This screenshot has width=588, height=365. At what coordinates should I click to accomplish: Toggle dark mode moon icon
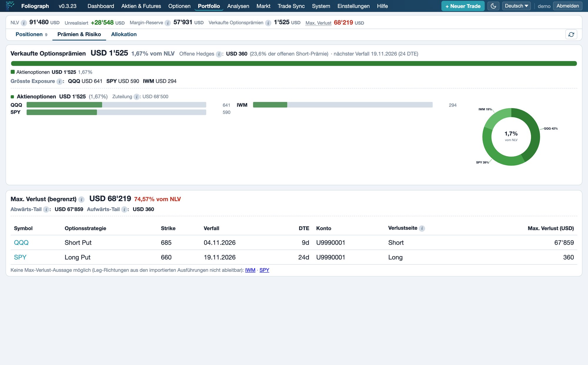pyautogui.click(x=493, y=6)
